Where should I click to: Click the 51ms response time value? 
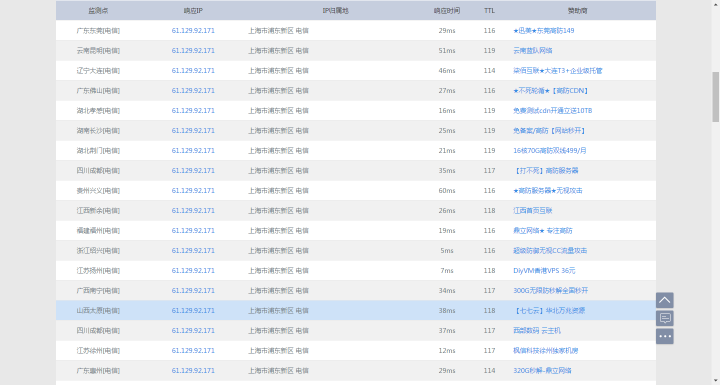[x=447, y=51]
